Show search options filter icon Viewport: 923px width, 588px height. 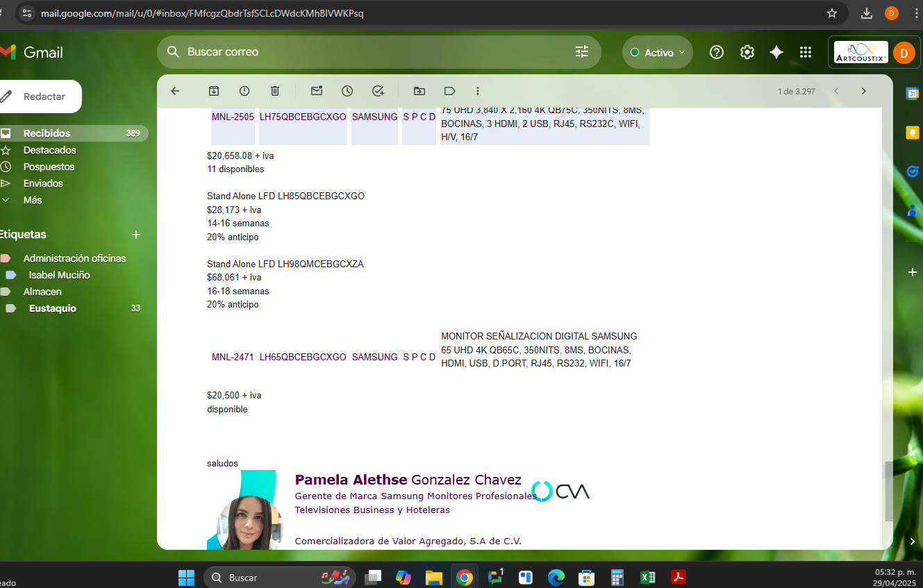(582, 52)
